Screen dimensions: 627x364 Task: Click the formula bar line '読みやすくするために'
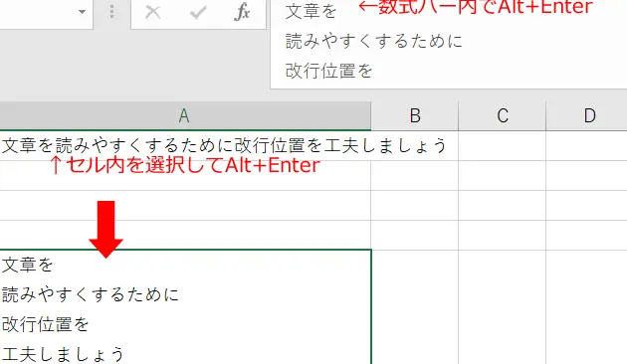tap(374, 41)
